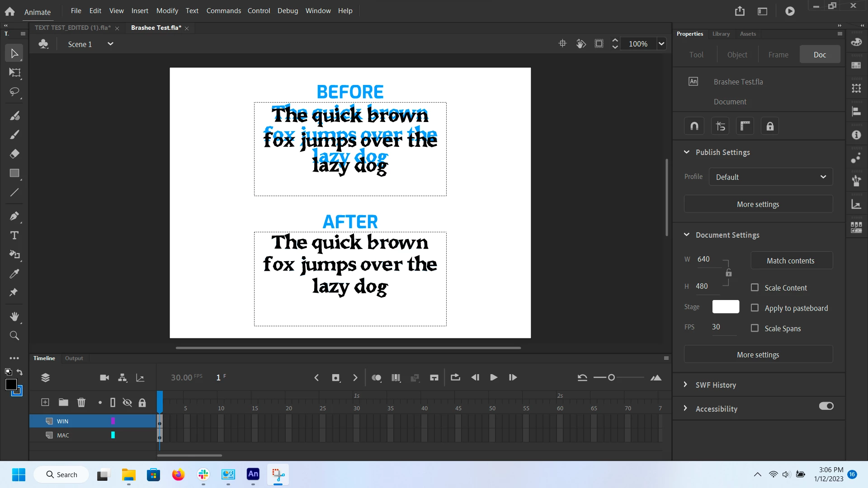Select the MAC layer in timeline

63,435
